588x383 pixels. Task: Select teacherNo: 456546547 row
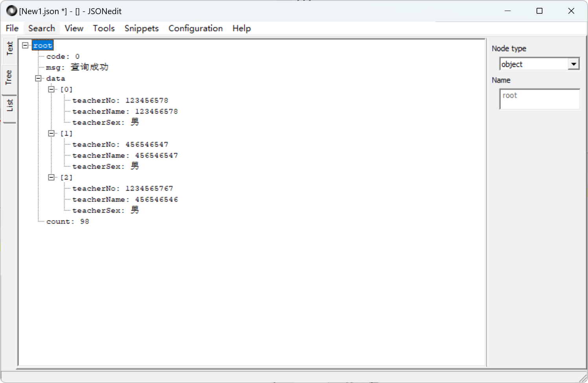[x=120, y=145]
